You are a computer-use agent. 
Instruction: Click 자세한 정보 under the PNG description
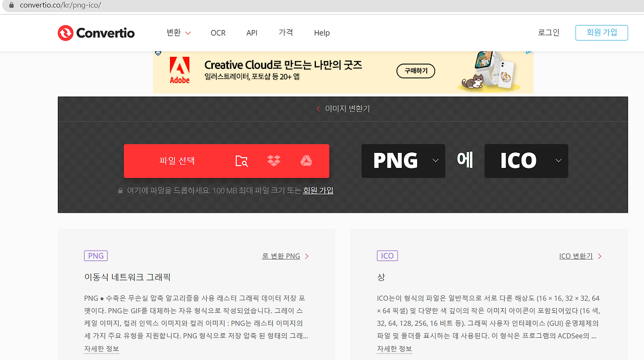click(102, 348)
